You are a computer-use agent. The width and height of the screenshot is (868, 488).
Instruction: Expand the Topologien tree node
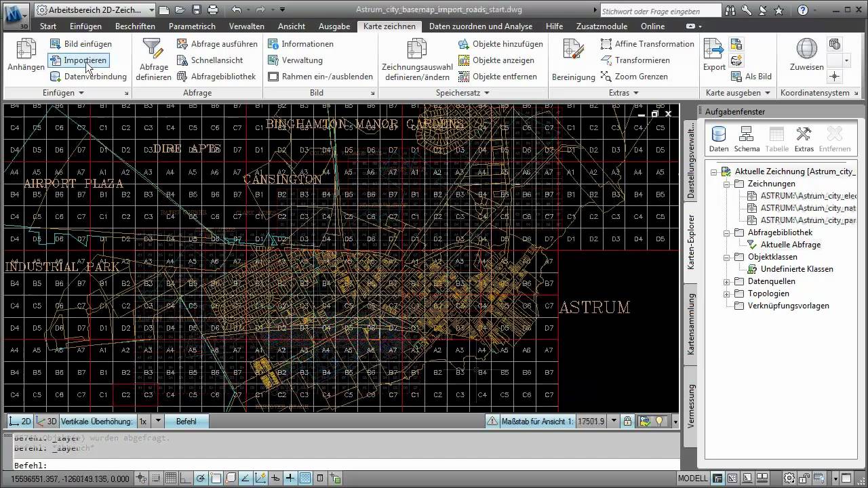(x=726, y=293)
